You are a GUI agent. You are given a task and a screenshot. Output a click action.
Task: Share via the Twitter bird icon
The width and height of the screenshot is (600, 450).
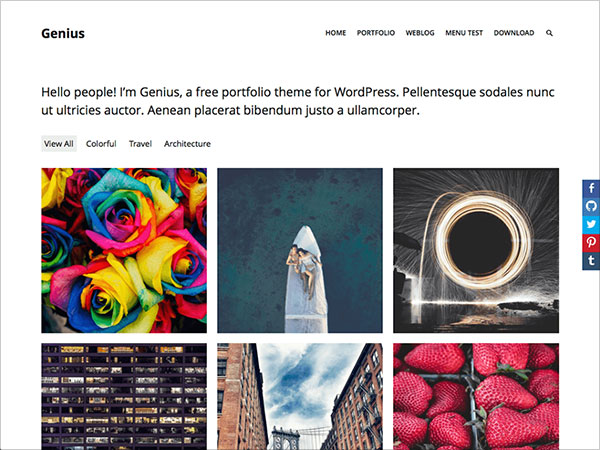591,224
